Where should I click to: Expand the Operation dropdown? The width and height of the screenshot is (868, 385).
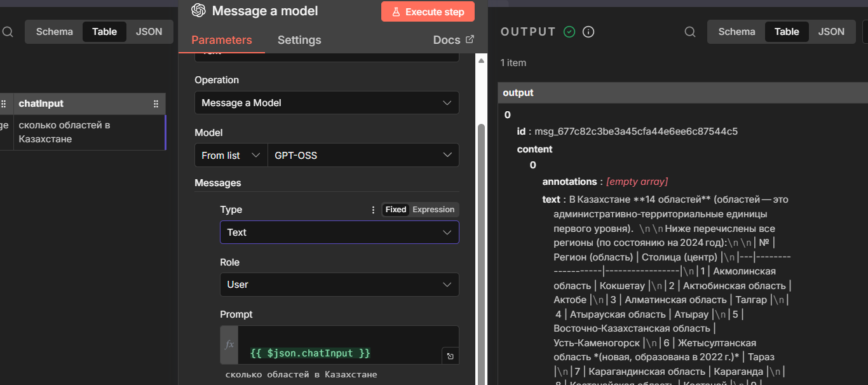pos(327,103)
